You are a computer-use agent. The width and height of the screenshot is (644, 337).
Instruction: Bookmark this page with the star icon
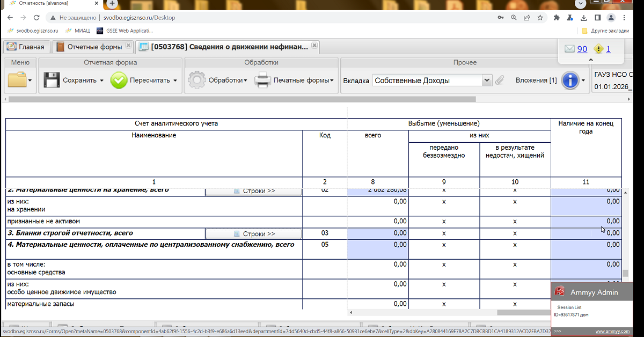[540, 18]
